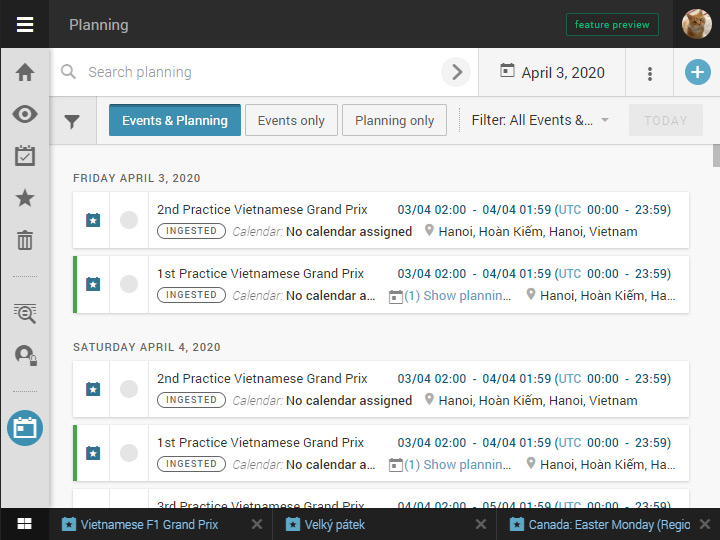This screenshot has height=540, width=720.
Task: Switch to Planning only view
Action: 394,120
